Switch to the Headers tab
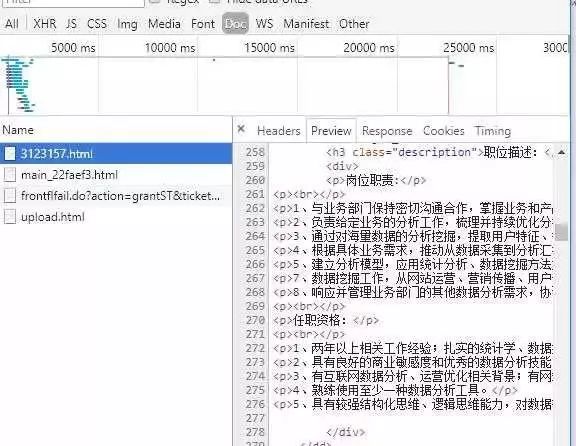The height and width of the screenshot is (446, 576). [278, 131]
